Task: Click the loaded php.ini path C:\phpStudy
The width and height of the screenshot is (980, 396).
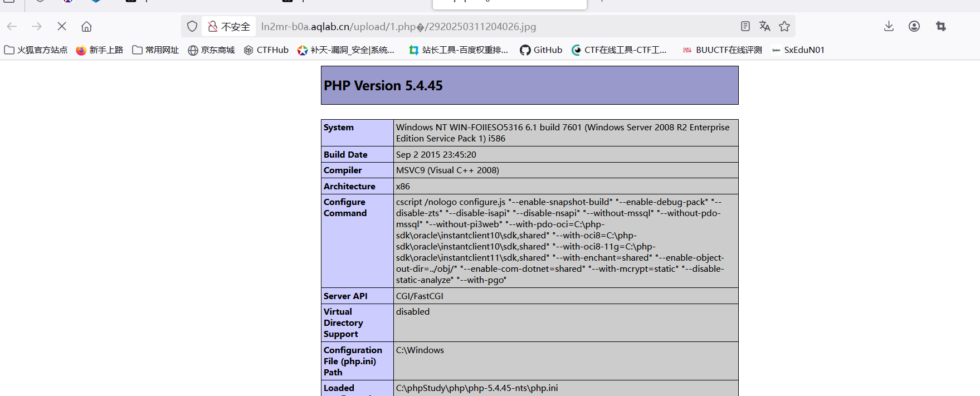Action: coord(477,388)
